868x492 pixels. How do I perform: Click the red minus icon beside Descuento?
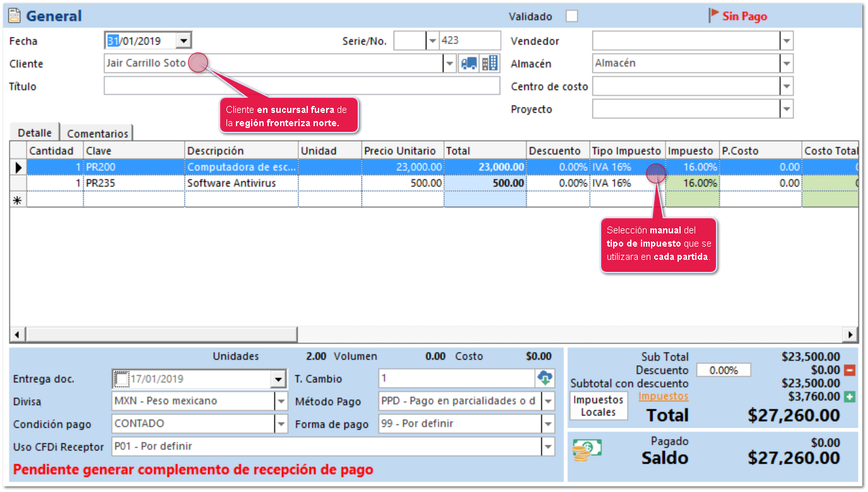pyautogui.click(x=849, y=370)
